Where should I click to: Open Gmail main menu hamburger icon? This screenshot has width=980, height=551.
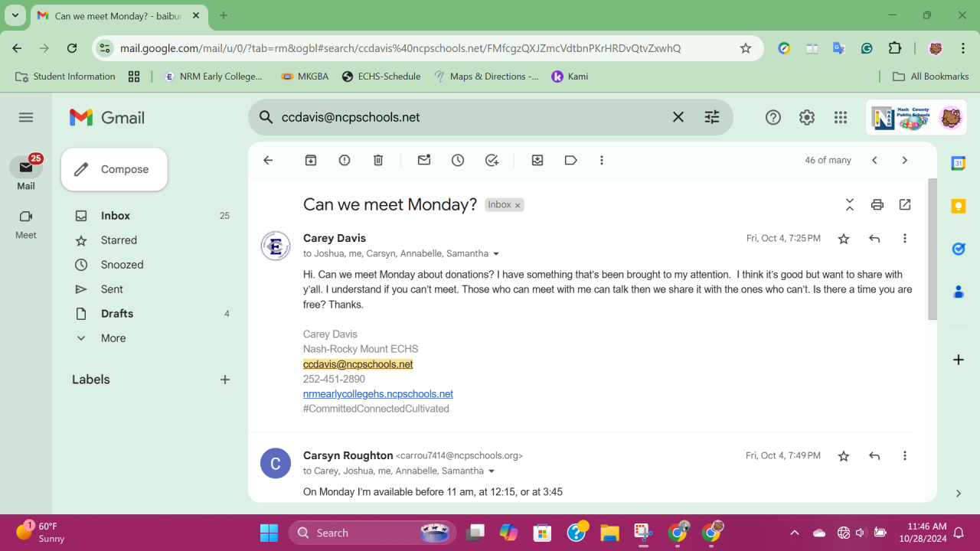point(26,117)
